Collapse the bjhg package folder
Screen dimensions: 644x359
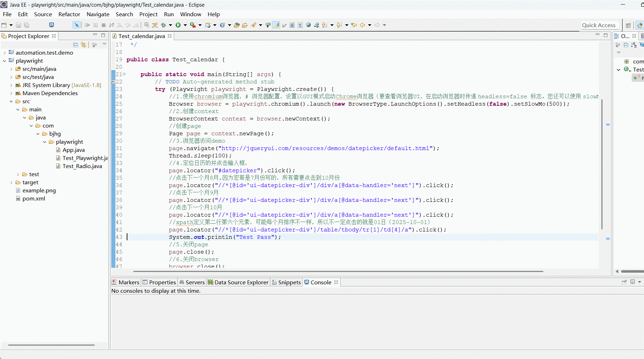38,134
